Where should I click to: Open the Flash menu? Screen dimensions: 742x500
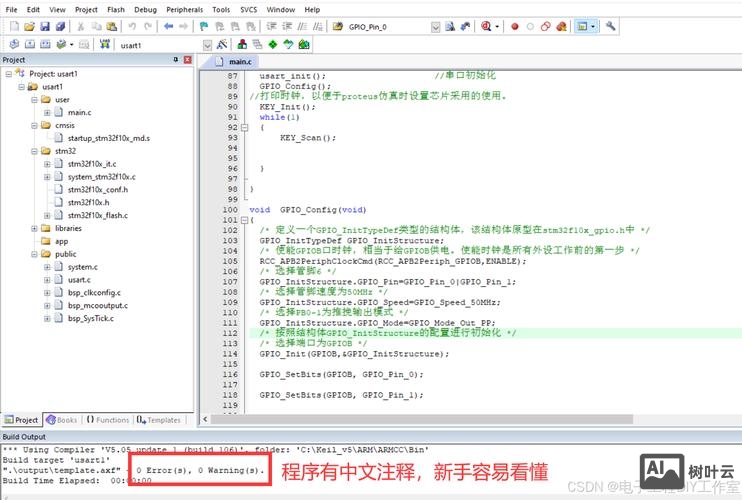(116, 9)
